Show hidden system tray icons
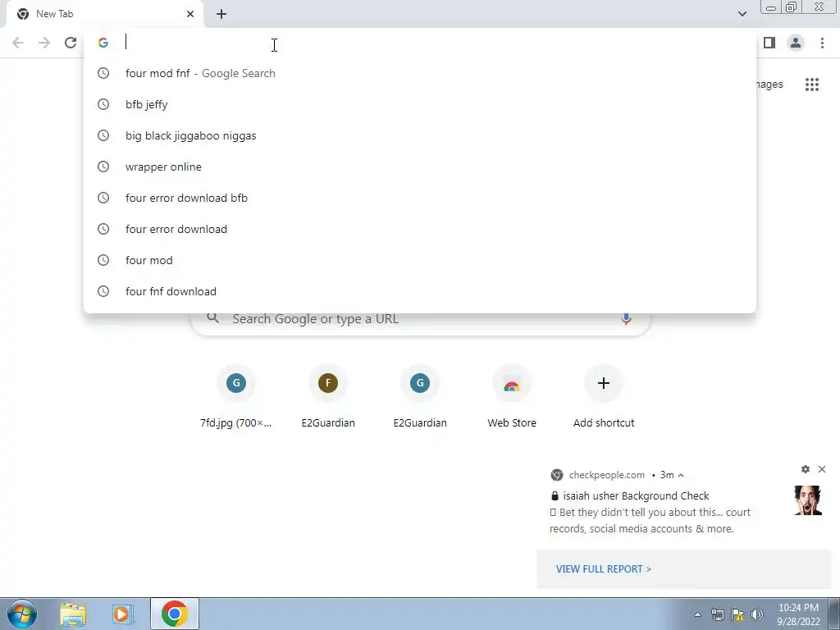Viewport: 840px width, 630px height. (x=697, y=615)
